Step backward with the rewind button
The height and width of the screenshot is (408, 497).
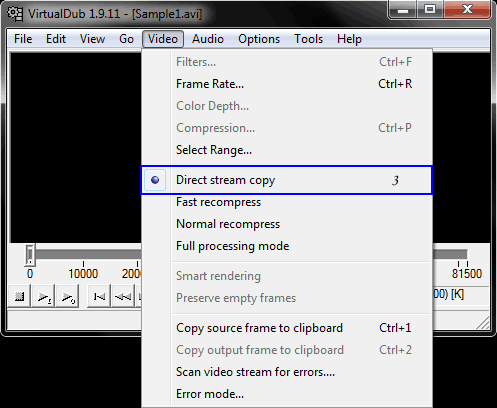pos(123,296)
